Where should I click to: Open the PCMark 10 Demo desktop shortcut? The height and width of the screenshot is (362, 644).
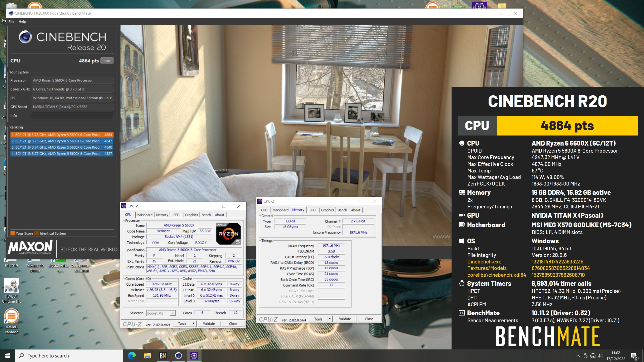click(x=35, y=266)
